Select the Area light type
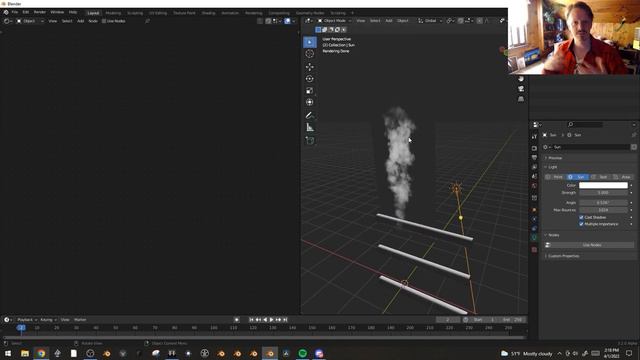This screenshot has height=360, width=640. (x=622, y=177)
